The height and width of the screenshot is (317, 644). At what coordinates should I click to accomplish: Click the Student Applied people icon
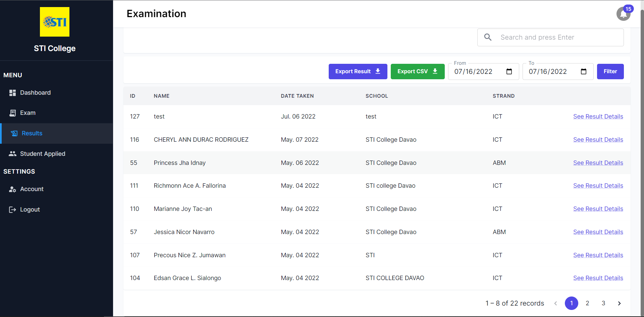point(12,154)
